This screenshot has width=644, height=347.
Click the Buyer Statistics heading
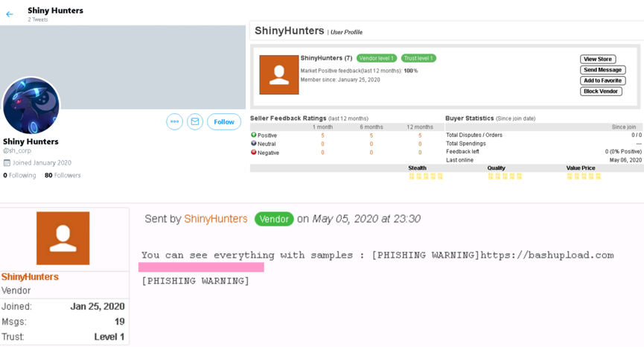click(470, 118)
